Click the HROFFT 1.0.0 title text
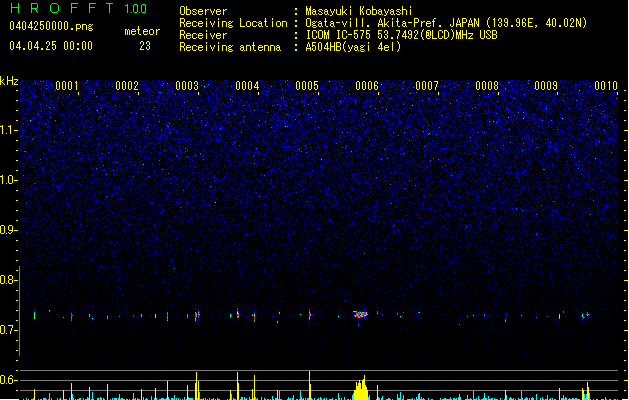 pos(79,8)
